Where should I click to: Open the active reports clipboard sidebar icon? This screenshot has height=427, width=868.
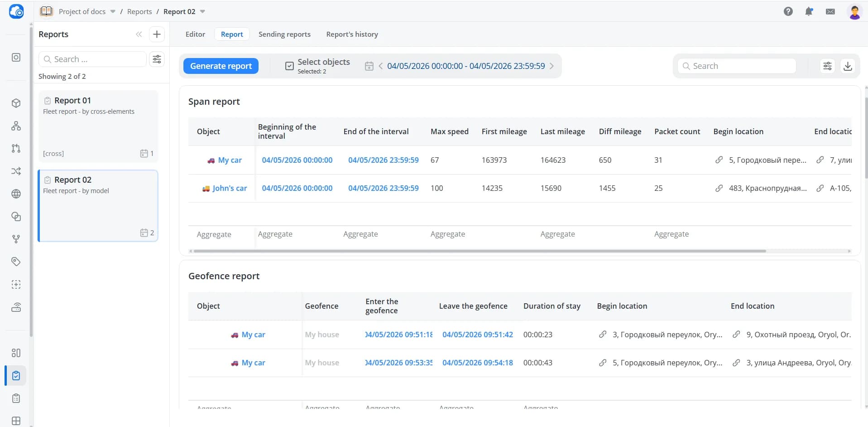[x=16, y=375]
